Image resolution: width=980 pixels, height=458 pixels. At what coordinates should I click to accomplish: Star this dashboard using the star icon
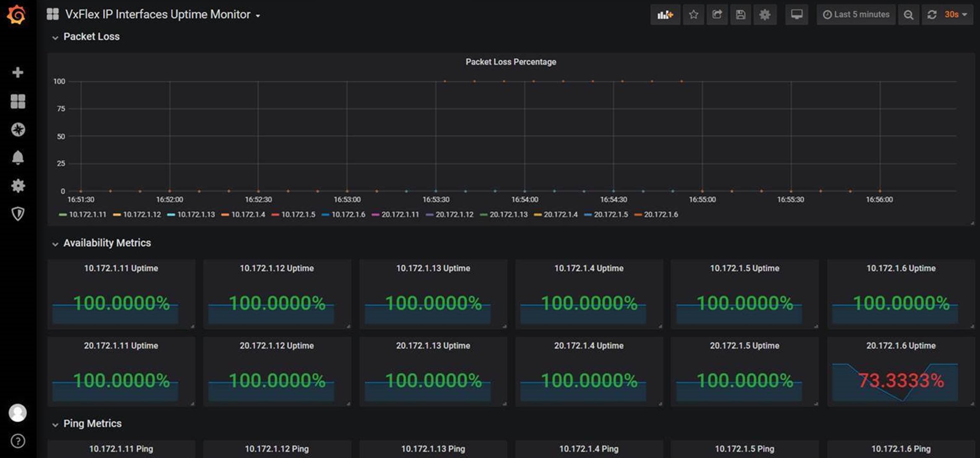tap(693, 14)
